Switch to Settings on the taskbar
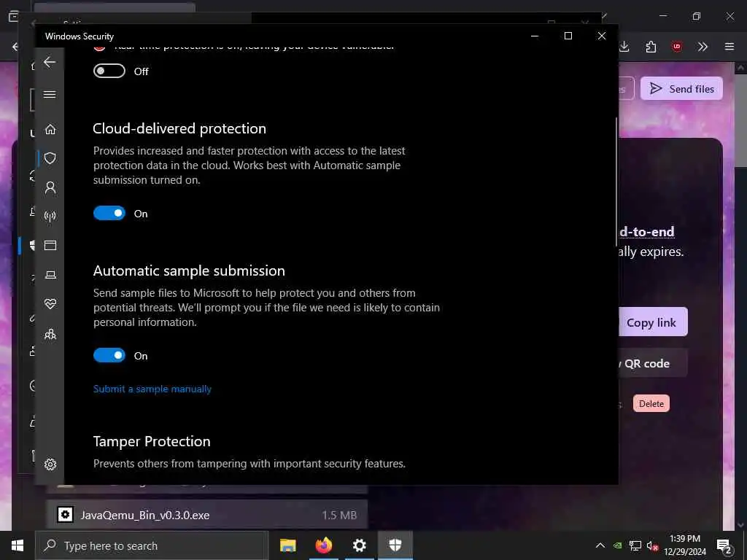 coord(359,545)
